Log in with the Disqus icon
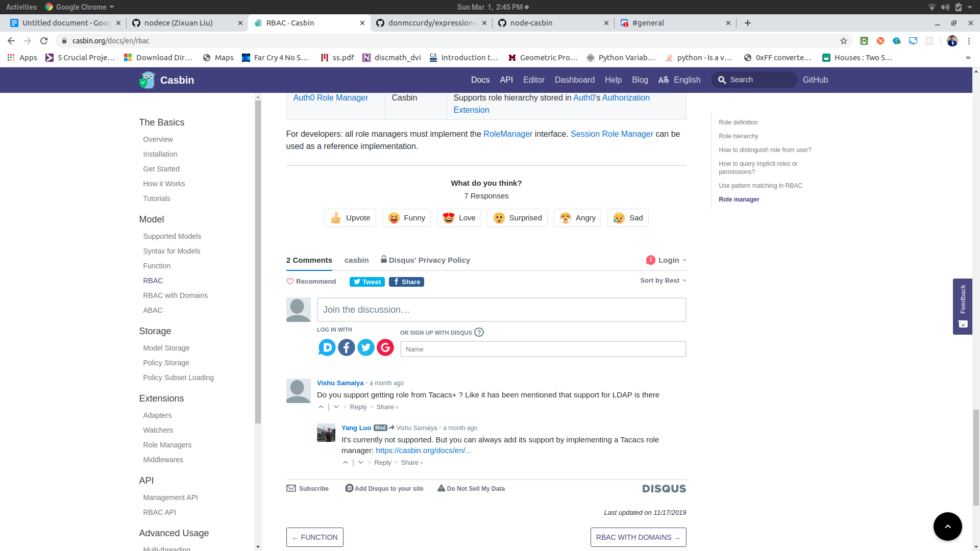 (327, 347)
